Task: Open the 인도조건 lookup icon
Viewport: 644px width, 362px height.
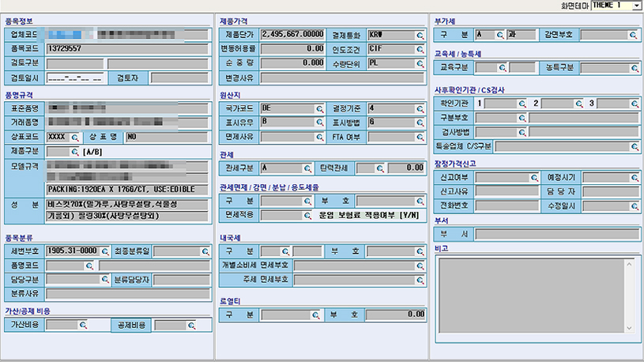Action: [420, 49]
